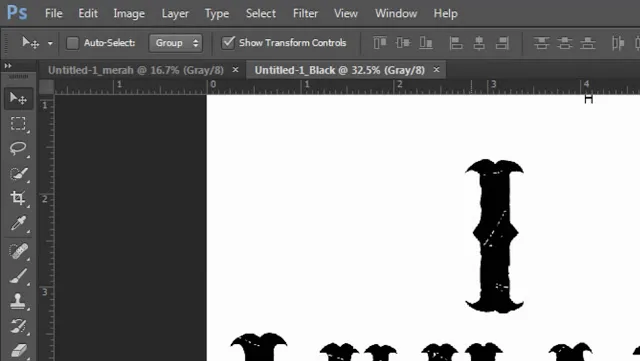Close the Untitled-1_merah tab
This screenshot has width=640, height=361.
(x=236, y=70)
